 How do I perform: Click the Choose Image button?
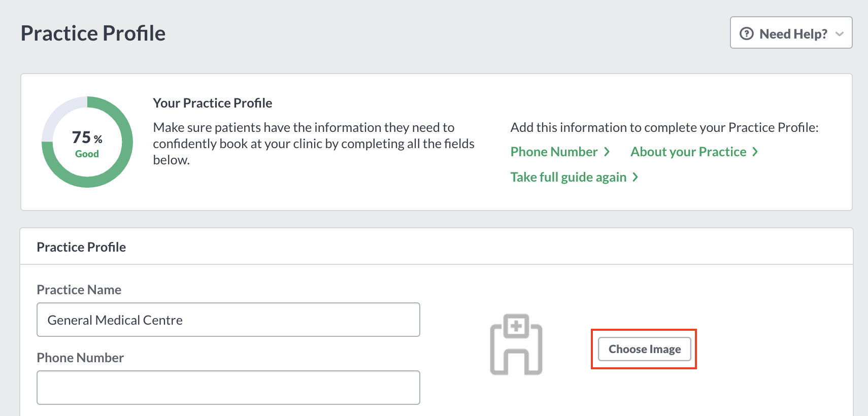click(x=645, y=349)
